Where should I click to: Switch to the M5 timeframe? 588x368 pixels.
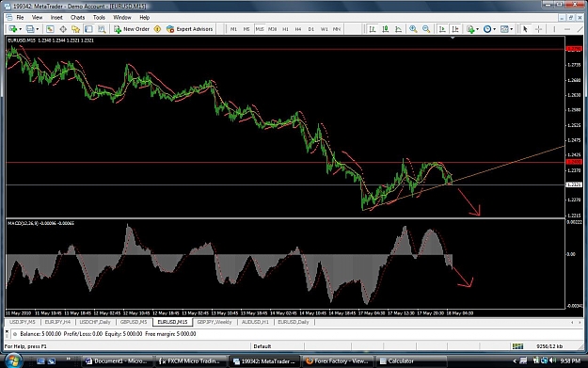pyautogui.click(x=246, y=29)
